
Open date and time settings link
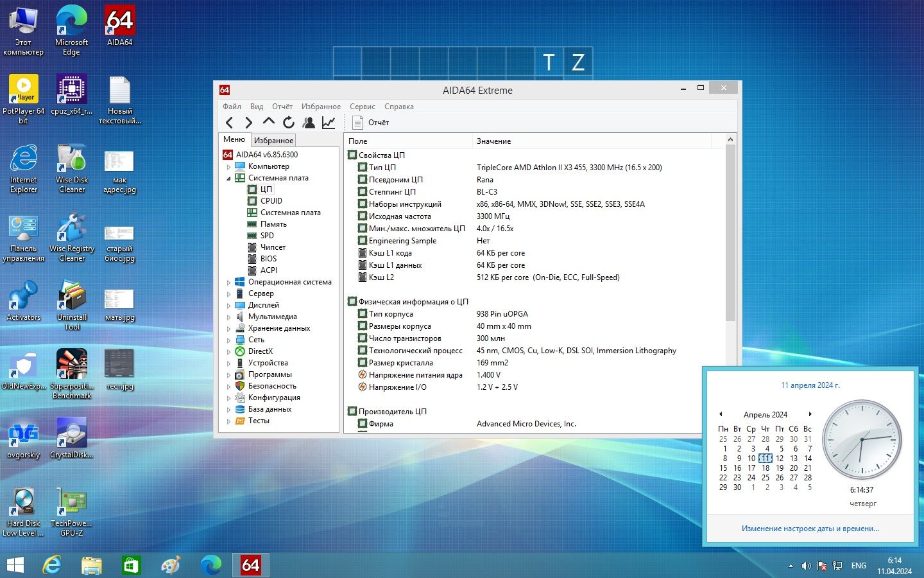810,529
